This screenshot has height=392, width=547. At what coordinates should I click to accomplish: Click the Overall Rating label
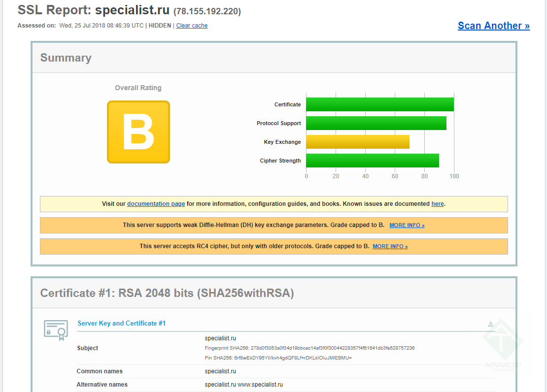(138, 88)
